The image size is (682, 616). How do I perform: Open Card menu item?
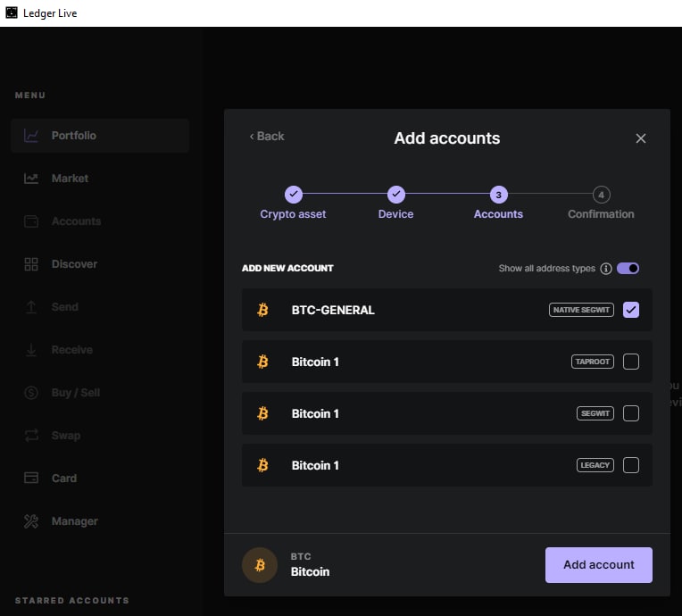(100, 479)
